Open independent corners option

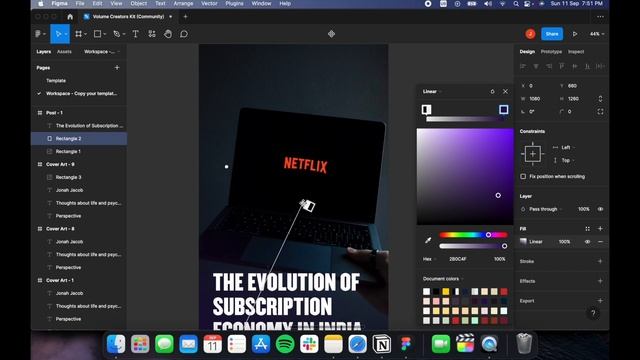pyautogui.click(x=600, y=111)
